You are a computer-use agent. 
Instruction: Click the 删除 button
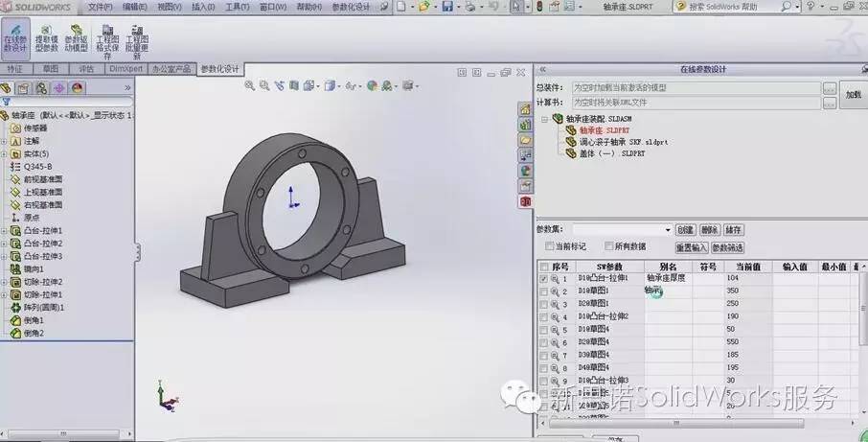[x=709, y=230]
